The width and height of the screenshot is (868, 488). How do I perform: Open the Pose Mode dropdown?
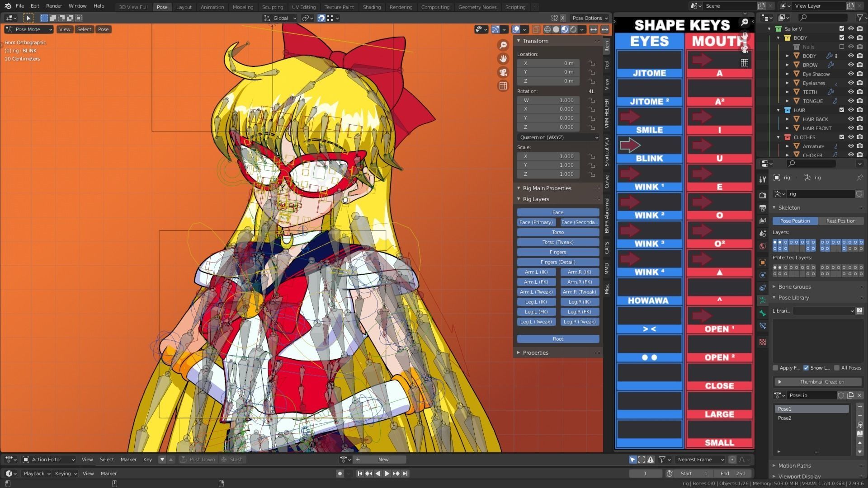coord(29,29)
